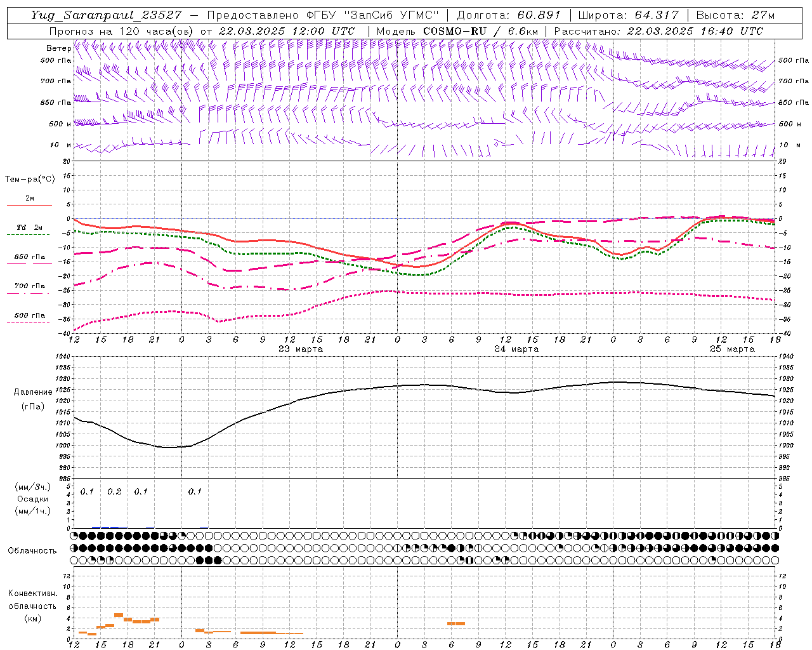Click the (мм/3ч.) precipitation unit label

(32, 487)
